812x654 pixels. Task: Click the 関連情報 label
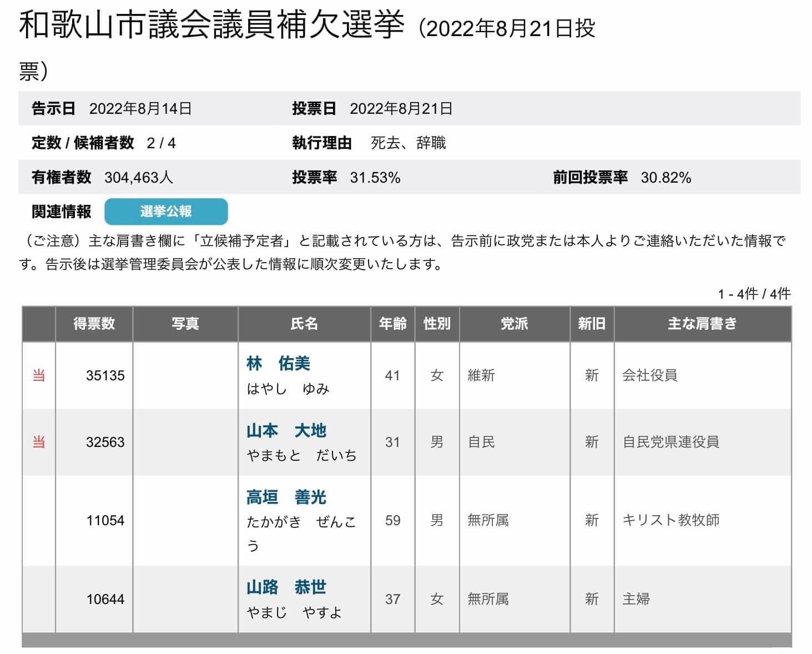[x=62, y=212]
